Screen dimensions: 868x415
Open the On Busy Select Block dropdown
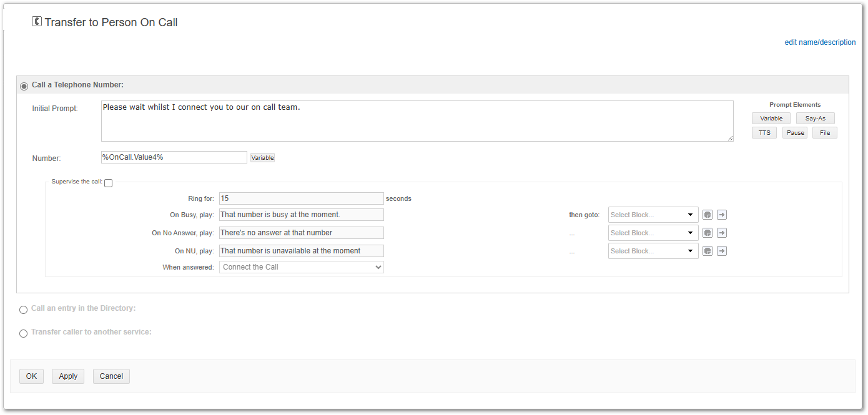[x=653, y=215]
